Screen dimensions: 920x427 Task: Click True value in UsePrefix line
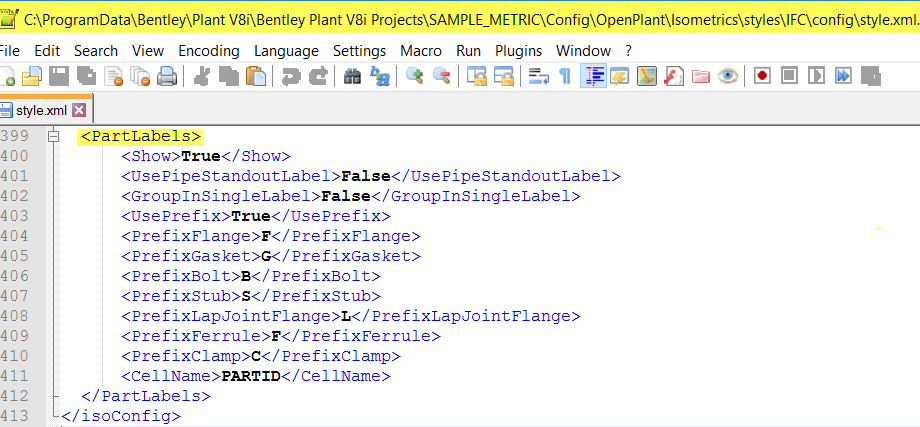[251, 216]
